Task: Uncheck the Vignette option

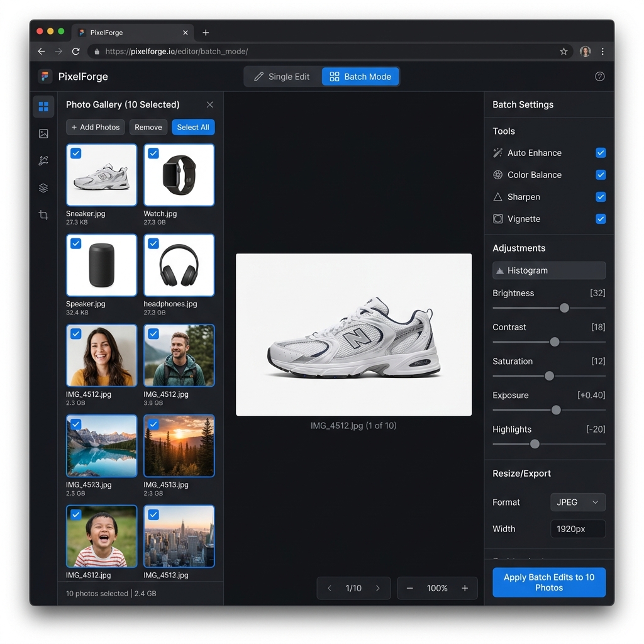Action: (x=601, y=219)
